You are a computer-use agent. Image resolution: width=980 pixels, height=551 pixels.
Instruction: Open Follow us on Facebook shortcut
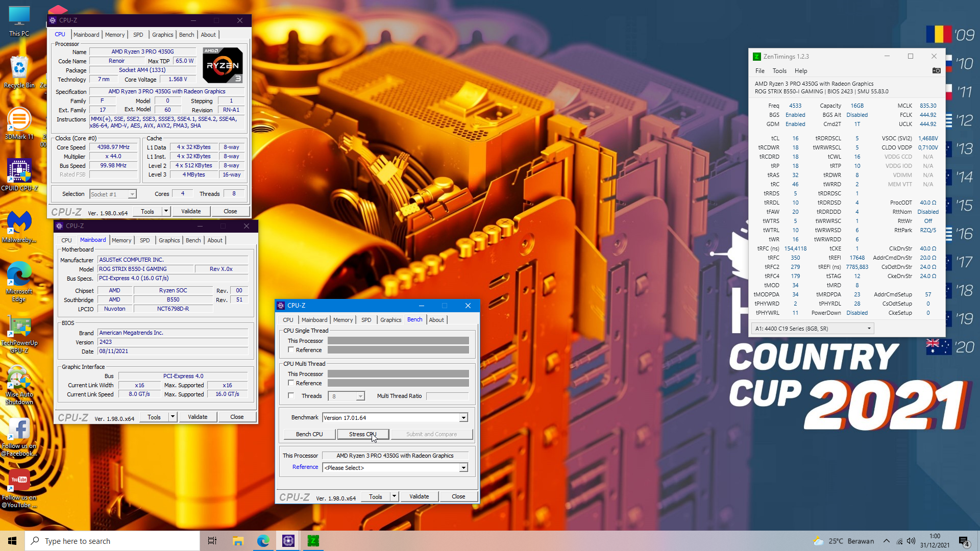coord(19,438)
